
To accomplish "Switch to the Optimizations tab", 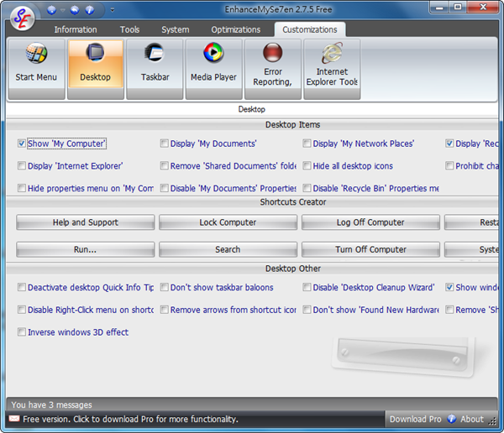I will pos(235,29).
